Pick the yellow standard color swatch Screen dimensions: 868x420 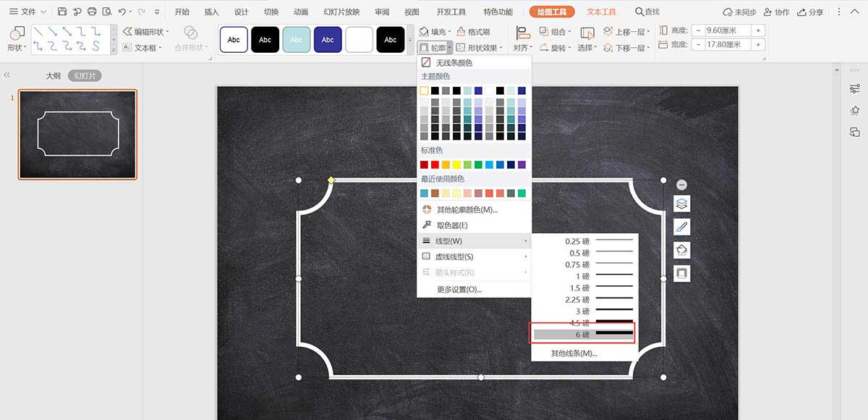click(456, 164)
